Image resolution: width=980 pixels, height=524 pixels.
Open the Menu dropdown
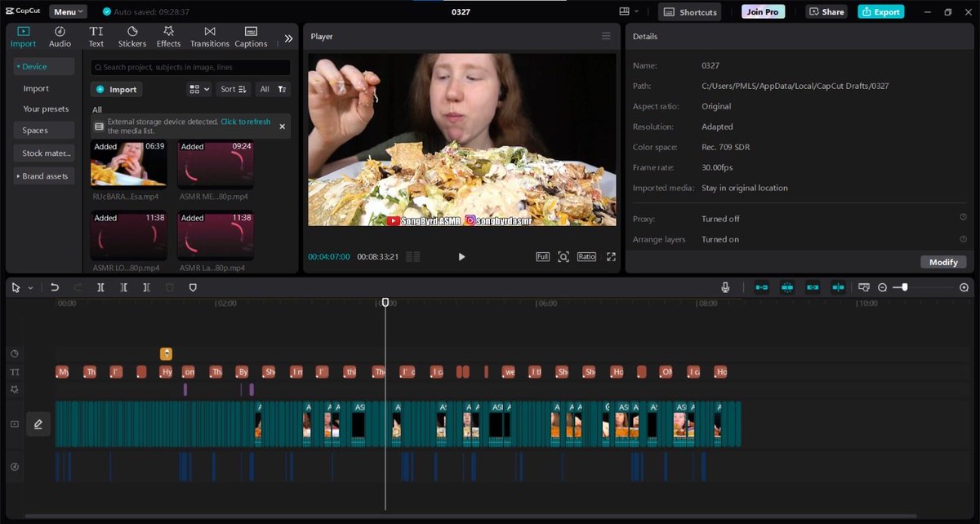[69, 11]
